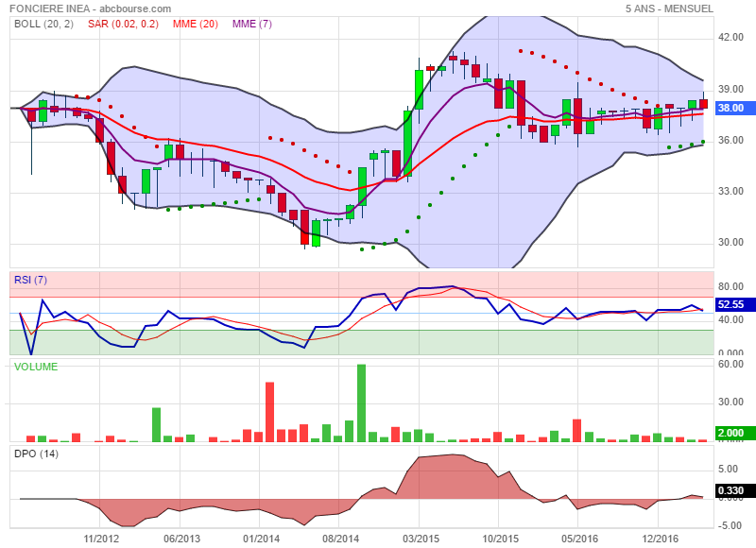Click the 30.00 price axis label
The height and width of the screenshot is (548, 756).
click(730, 243)
